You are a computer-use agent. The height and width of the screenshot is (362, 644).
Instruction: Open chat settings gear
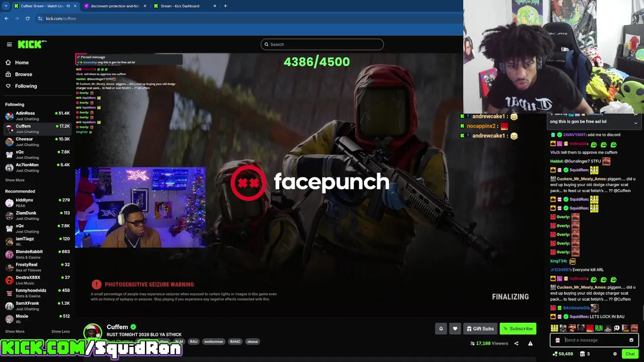[615, 354]
